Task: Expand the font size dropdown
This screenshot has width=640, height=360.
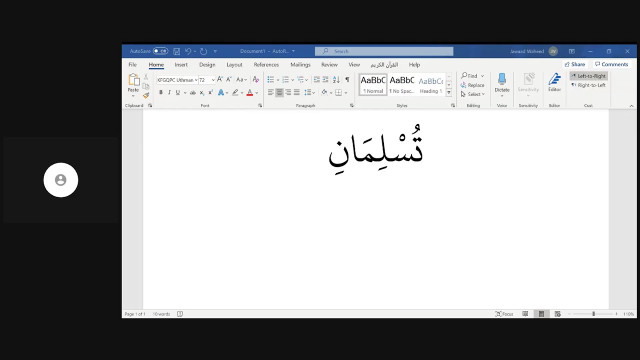Action: 213,80
